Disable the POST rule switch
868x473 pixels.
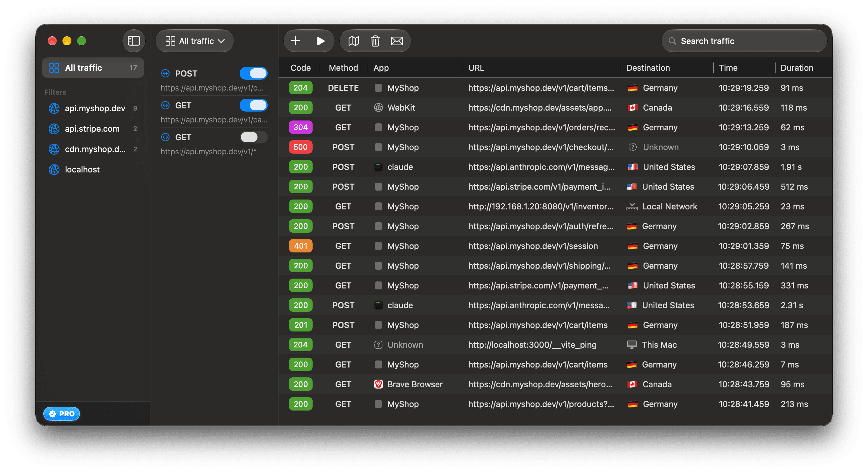click(253, 73)
